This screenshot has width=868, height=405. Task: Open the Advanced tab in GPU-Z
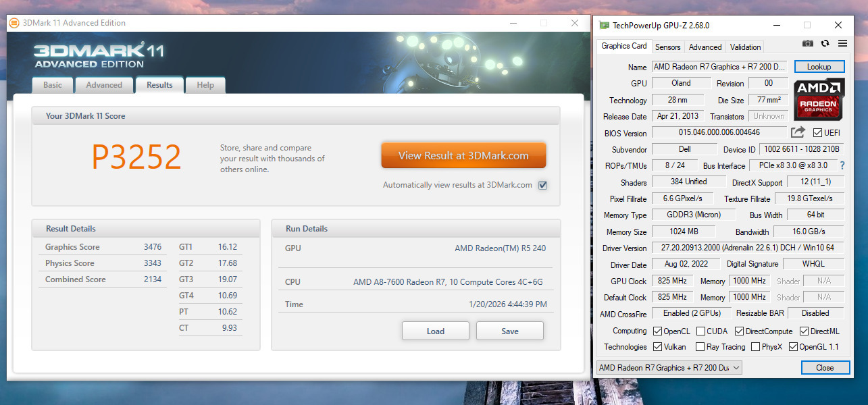pos(705,47)
